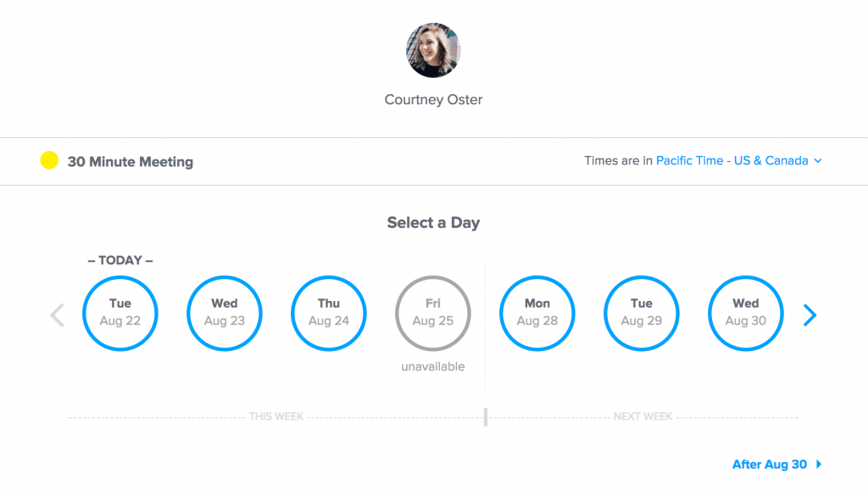Screen dimensions: 868x496
Task: Select Tue Aug 29 as meeting day
Action: 641,313
